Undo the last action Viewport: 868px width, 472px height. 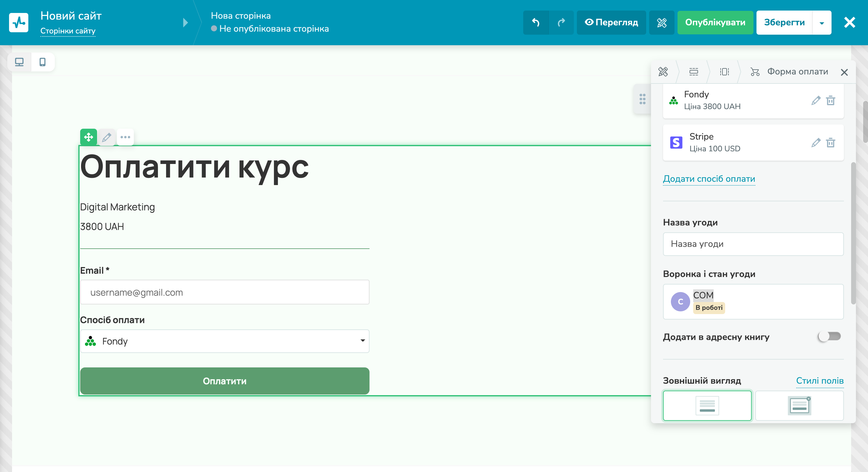click(536, 23)
